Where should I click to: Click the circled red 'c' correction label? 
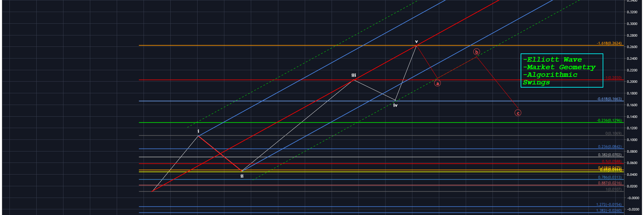(518, 113)
